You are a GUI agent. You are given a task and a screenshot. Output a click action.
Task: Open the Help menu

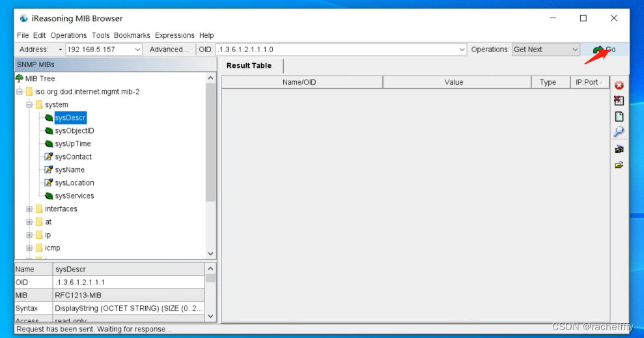(206, 35)
